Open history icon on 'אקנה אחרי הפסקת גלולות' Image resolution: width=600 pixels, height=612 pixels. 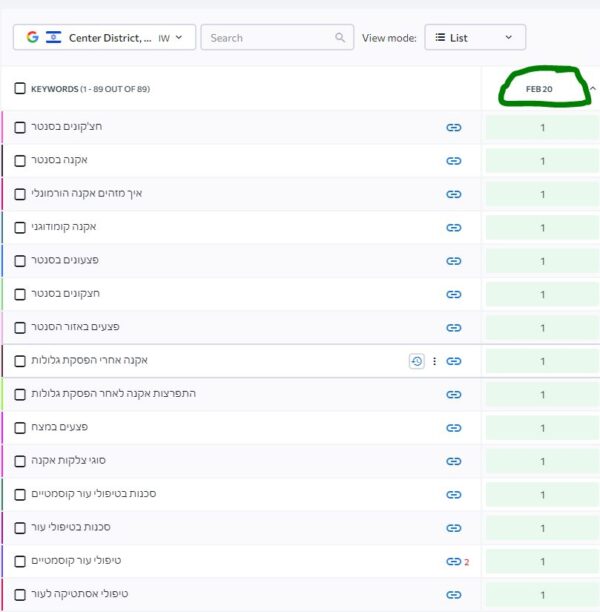416,361
